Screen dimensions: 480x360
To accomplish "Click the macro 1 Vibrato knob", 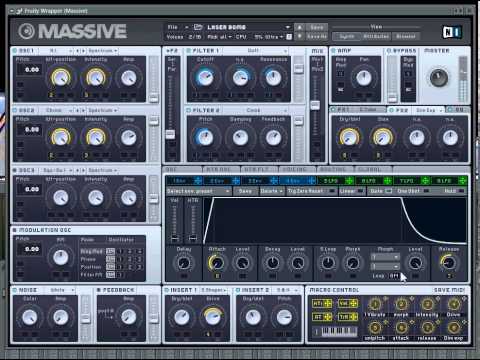I will tap(375, 304).
